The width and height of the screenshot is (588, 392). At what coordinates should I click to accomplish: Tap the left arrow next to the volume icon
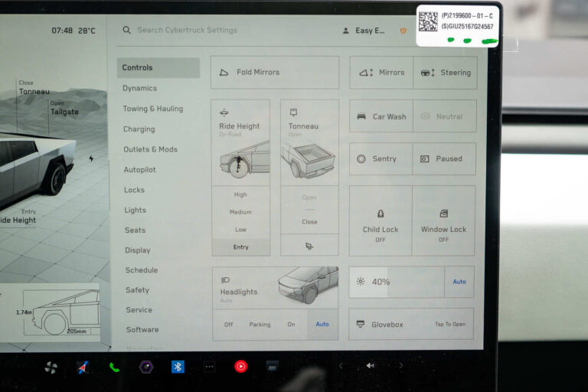pos(341,365)
